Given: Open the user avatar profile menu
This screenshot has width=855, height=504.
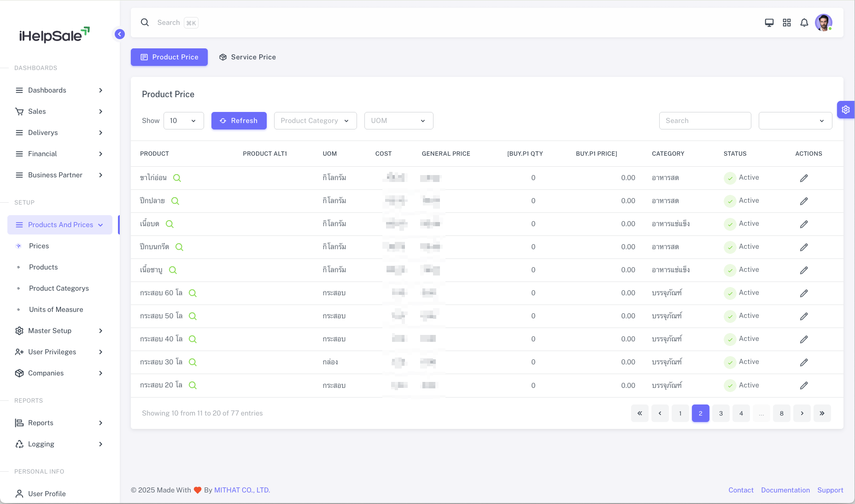Looking at the screenshot, I should (823, 23).
